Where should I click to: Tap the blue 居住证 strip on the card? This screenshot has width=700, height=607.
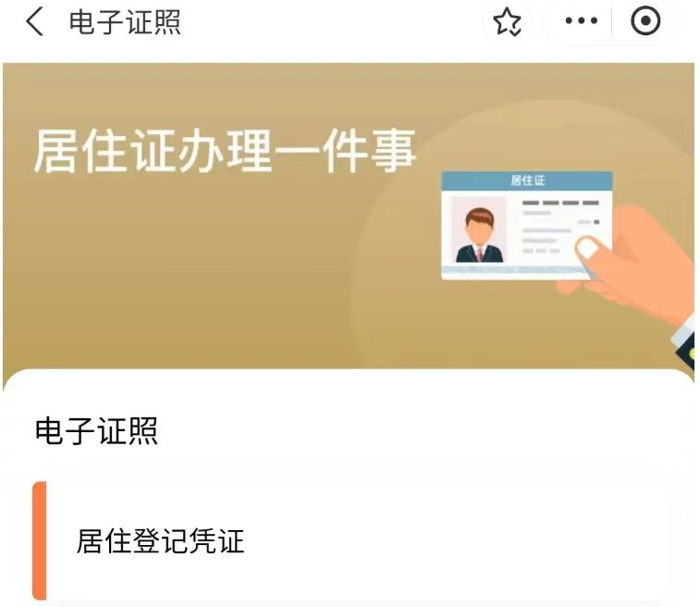point(527,180)
